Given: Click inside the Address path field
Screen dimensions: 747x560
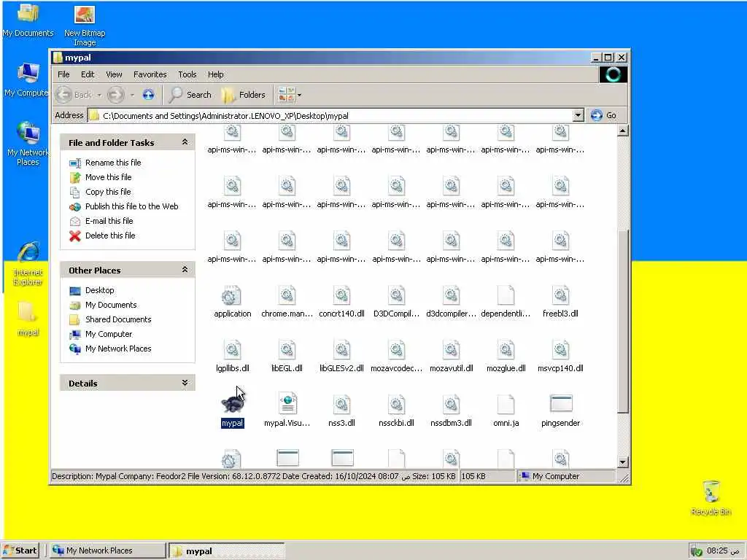Looking at the screenshot, I should coord(330,115).
